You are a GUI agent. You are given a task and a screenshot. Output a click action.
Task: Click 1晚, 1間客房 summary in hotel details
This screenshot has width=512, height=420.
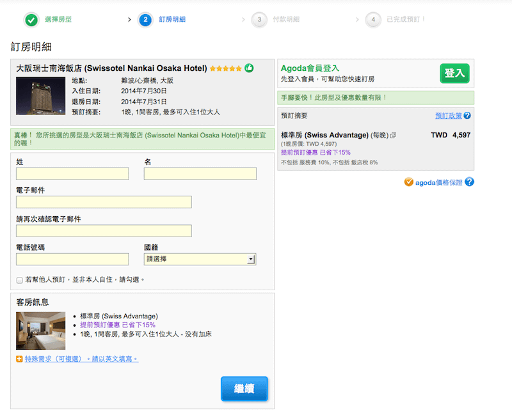pos(170,112)
